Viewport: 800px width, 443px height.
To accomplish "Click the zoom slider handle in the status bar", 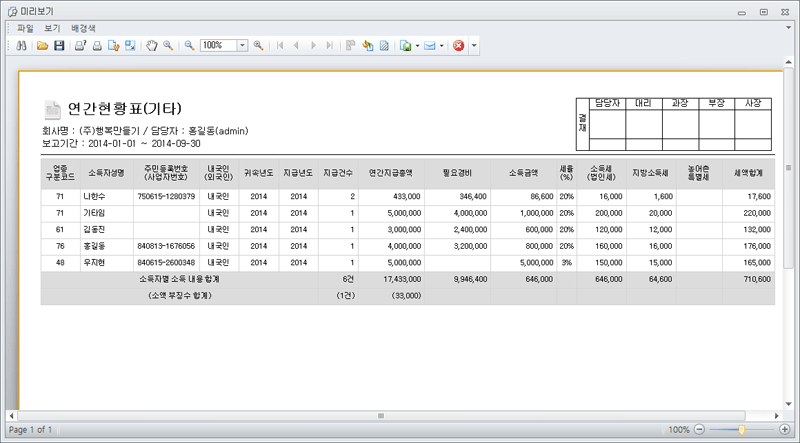I will coord(742,429).
